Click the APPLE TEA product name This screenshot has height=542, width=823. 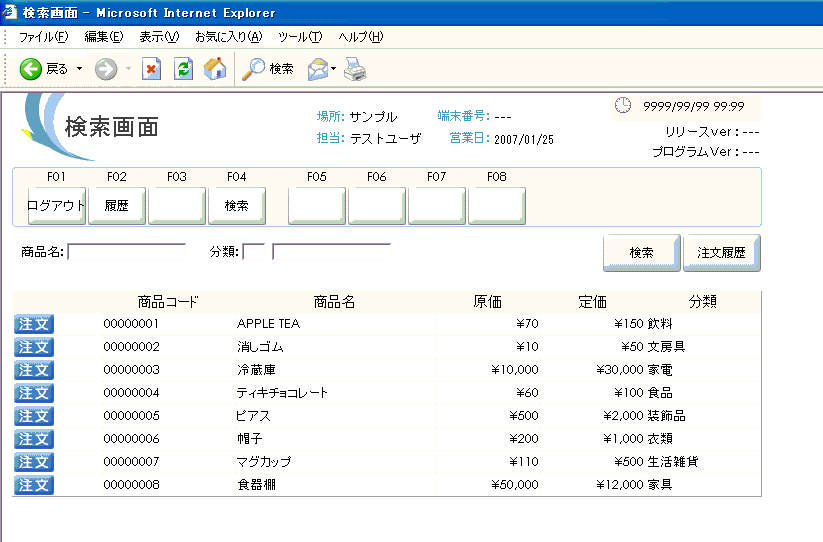pos(268,324)
